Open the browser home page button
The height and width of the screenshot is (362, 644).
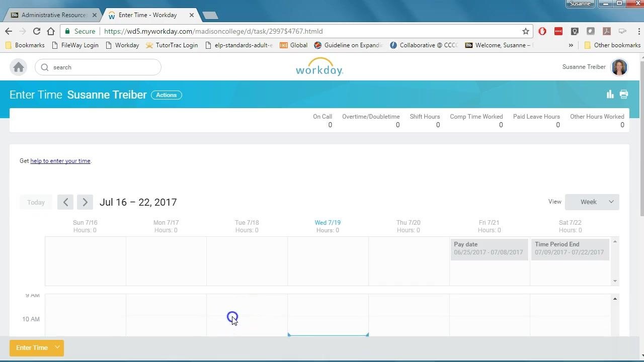pos(51,31)
